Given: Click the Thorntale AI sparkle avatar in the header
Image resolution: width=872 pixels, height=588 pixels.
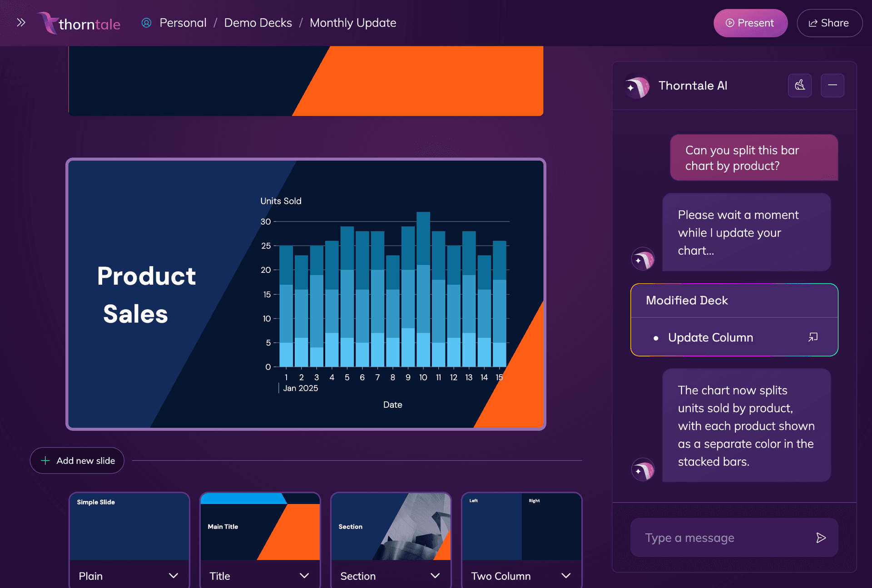Looking at the screenshot, I should [x=638, y=85].
